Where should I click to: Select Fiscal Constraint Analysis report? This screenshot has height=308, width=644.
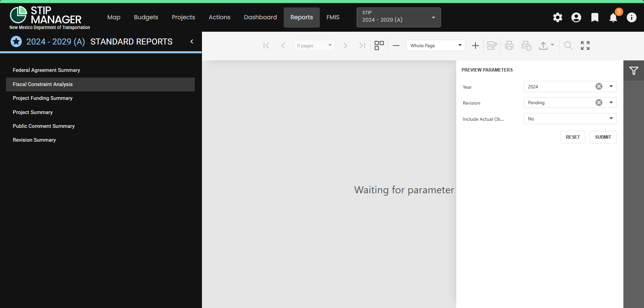tap(100, 84)
